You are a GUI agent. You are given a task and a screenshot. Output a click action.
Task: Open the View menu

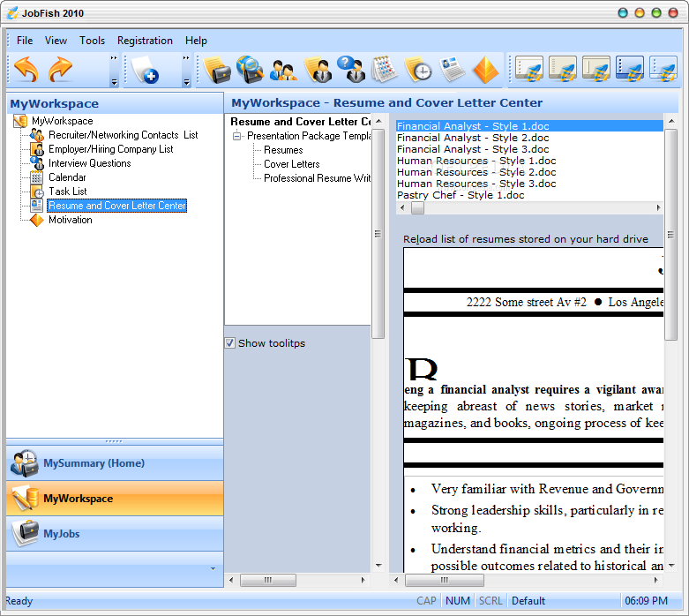pyautogui.click(x=56, y=41)
